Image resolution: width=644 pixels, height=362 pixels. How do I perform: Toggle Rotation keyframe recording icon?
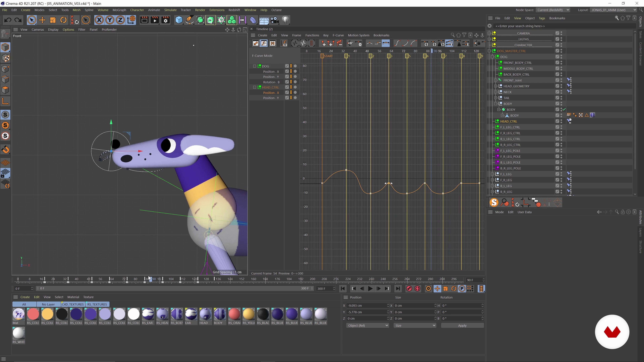(x=454, y=289)
